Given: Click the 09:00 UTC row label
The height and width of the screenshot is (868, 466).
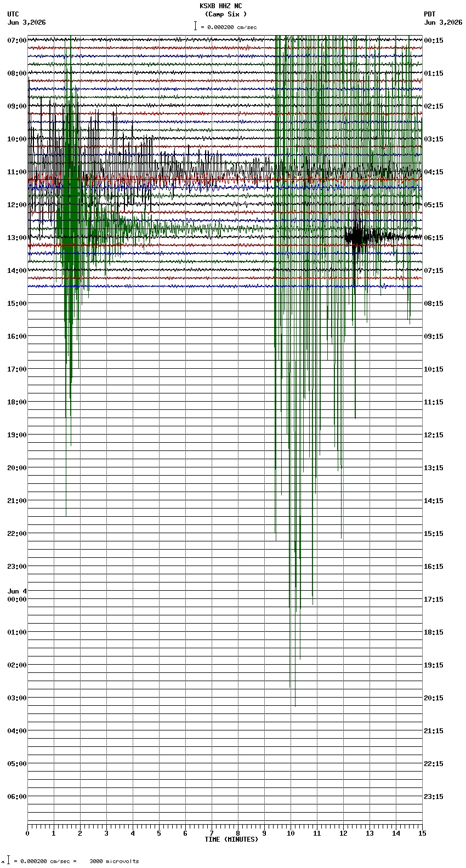Looking at the screenshot, I should tap(17, 106).
